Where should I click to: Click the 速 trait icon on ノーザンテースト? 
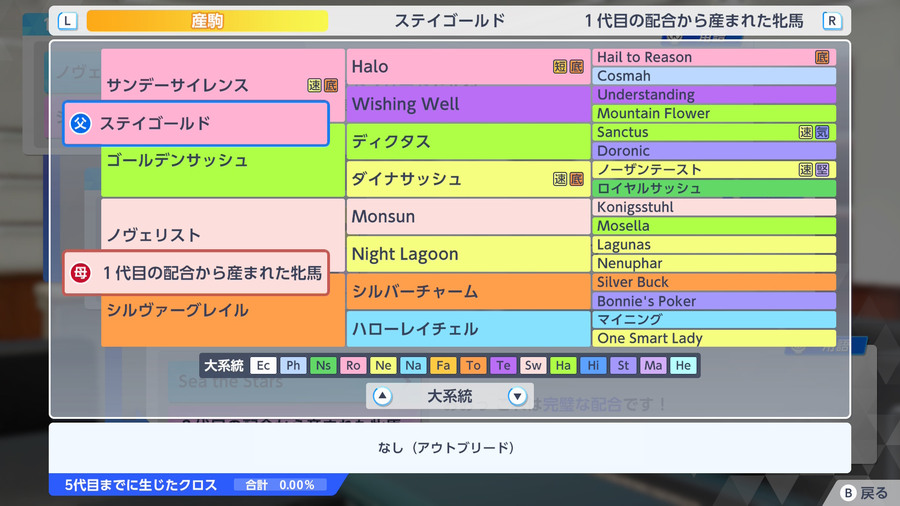(806, 169)
